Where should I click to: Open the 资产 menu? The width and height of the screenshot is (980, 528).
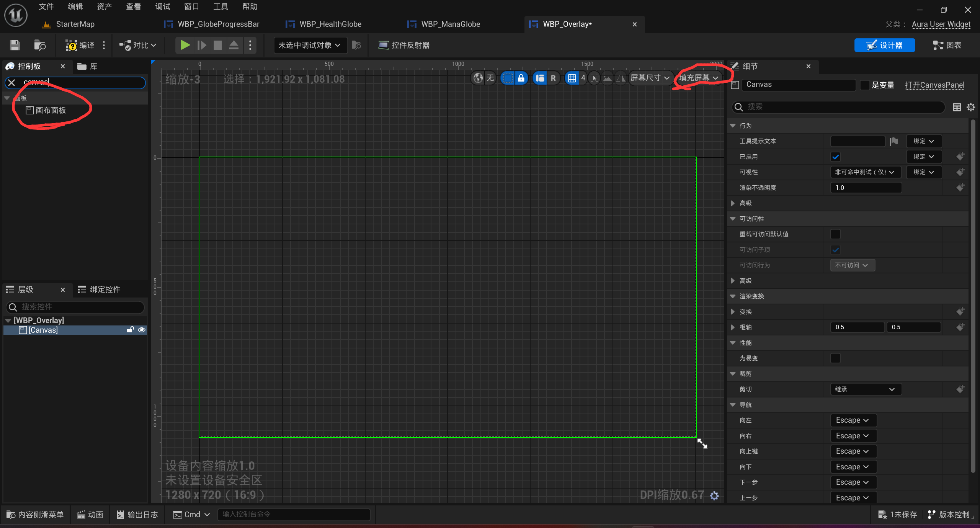pyautogui.click(x=105, y=7)
